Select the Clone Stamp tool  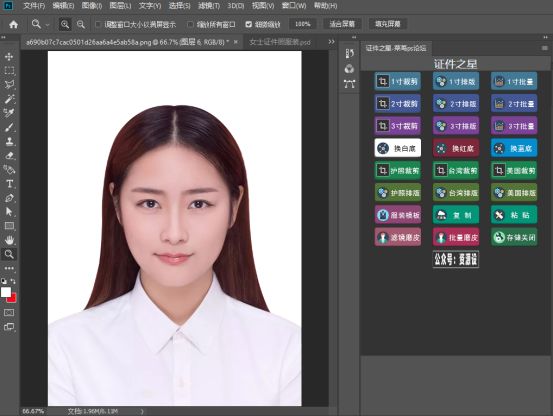click(x=9, y=141)
